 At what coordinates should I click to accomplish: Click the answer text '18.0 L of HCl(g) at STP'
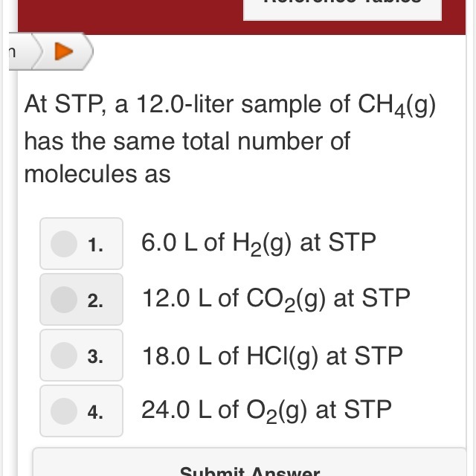pyautogui.click(x=272, y=355)
